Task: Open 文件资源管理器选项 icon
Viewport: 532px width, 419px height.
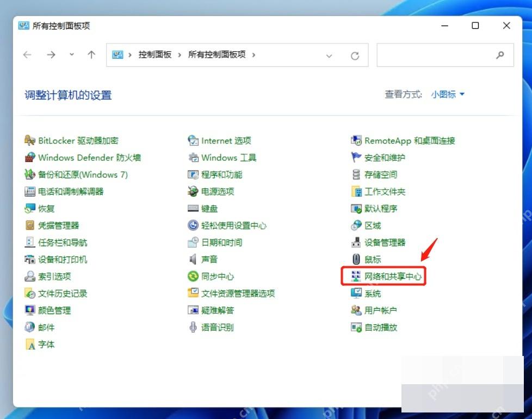Action: (193, 293)
